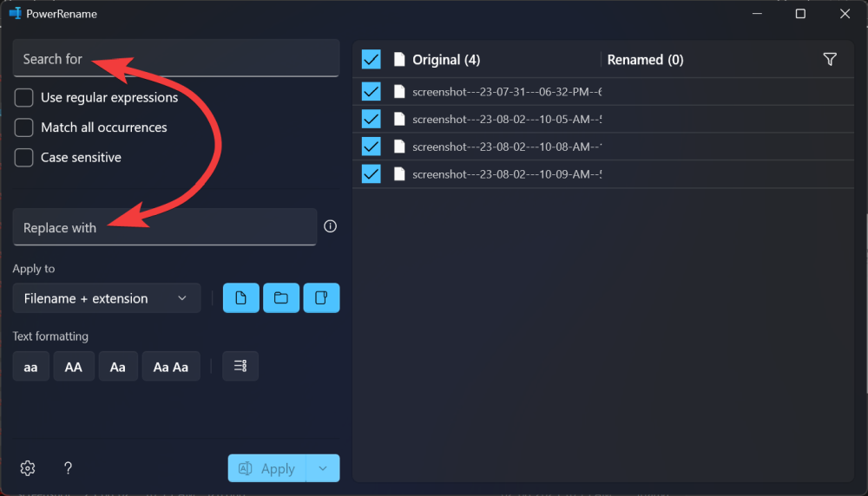The width and height of the screenshot is (868, 496).
Task: Uncheck the select-all Original checkbox
Action: (x=371, y=59)
